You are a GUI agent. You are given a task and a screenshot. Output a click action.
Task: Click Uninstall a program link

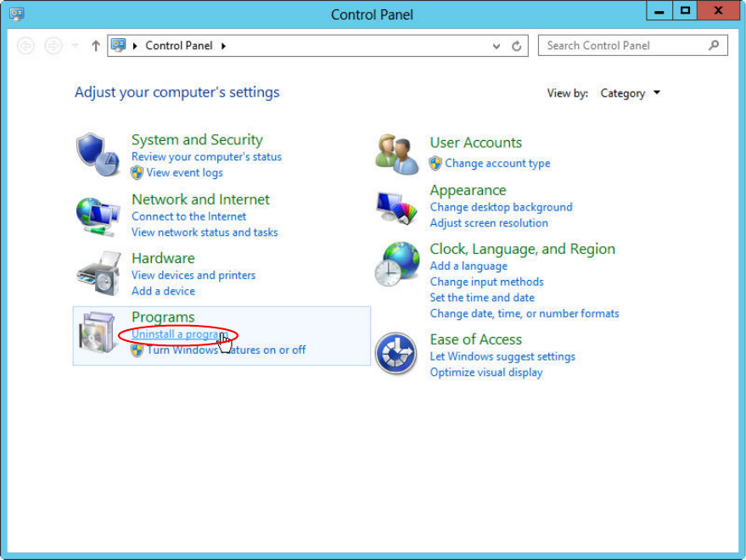coord(178,334)
